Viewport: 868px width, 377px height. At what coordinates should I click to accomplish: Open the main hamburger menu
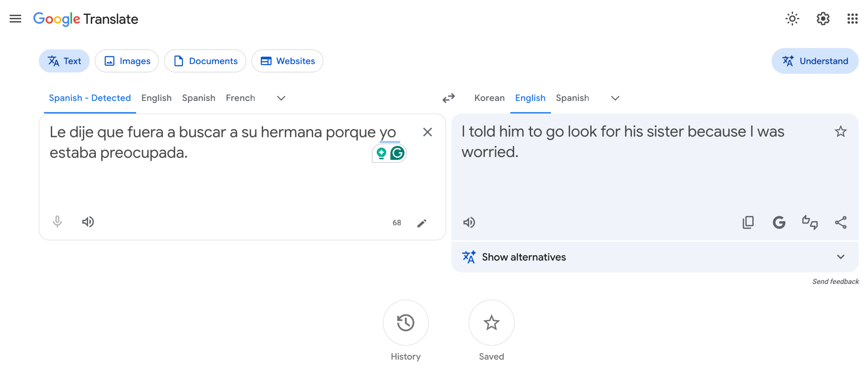[15, 19]
